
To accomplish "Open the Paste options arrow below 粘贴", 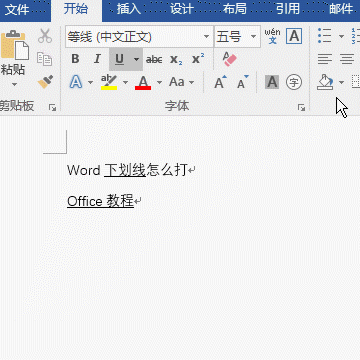I will click(14, 84).
